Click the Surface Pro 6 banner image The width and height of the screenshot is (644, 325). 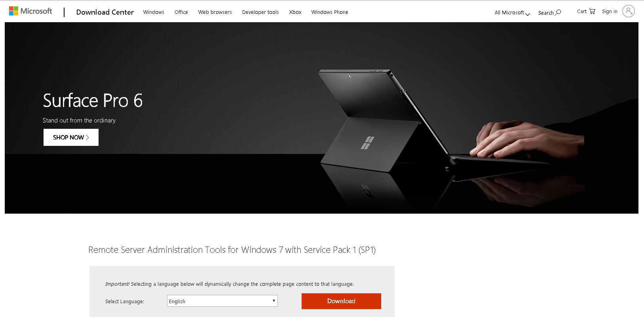pos(321,118)
